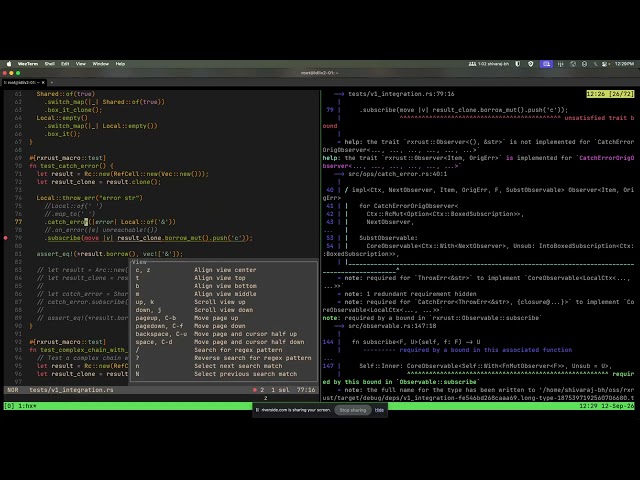Click the 'Move page up' popup entry

click(216, 318)
